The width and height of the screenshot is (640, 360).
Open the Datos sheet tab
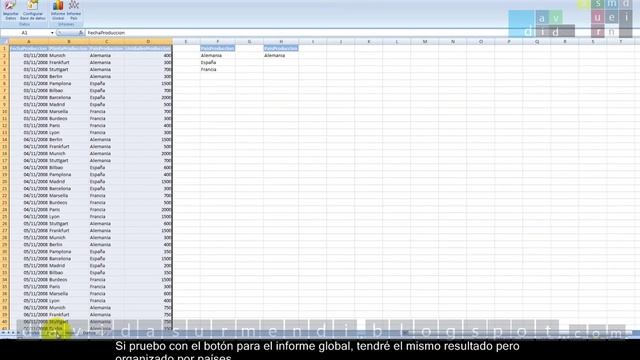click(89, 333)
